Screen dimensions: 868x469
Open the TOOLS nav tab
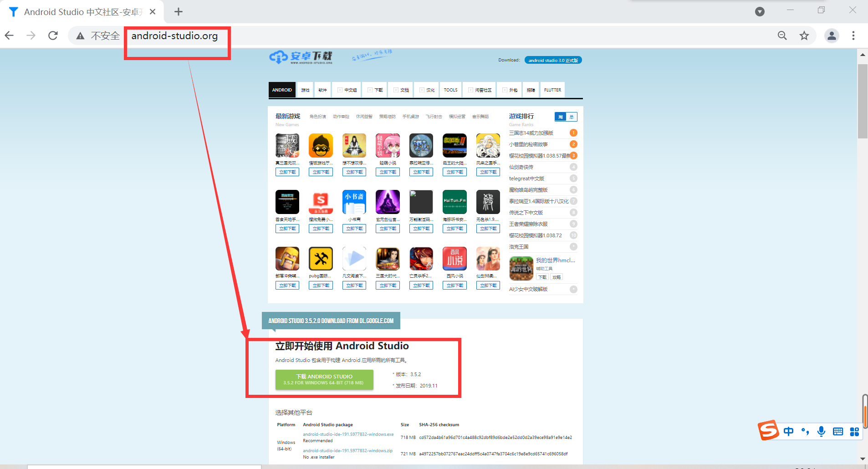pyautogui.click(x=451, y=90)
